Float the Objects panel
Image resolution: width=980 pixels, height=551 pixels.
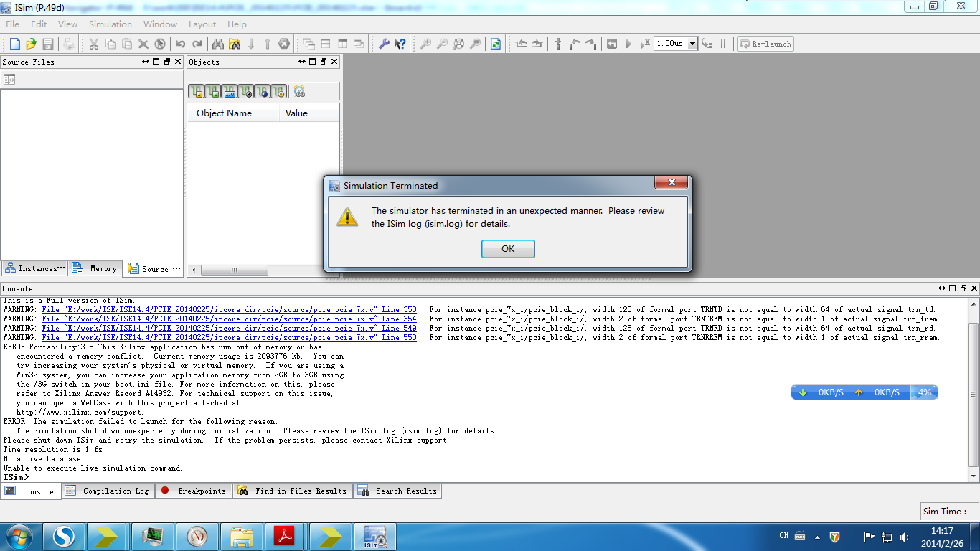coord(324,62)
